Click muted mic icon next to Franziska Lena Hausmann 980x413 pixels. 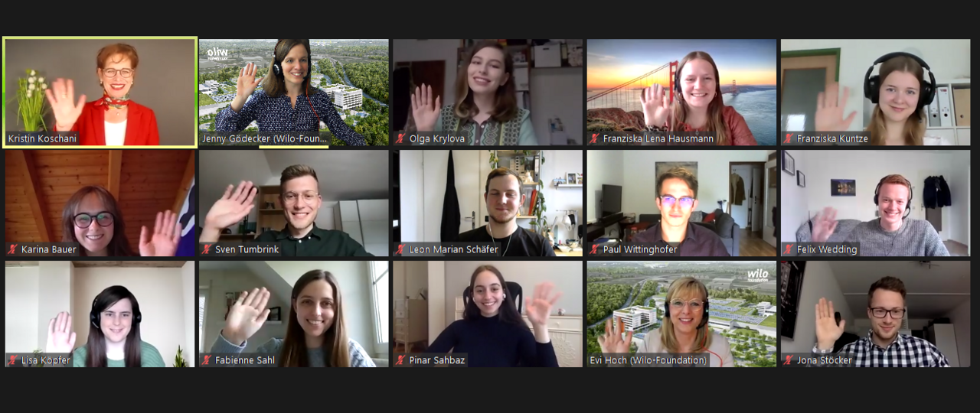pos(595,138)
